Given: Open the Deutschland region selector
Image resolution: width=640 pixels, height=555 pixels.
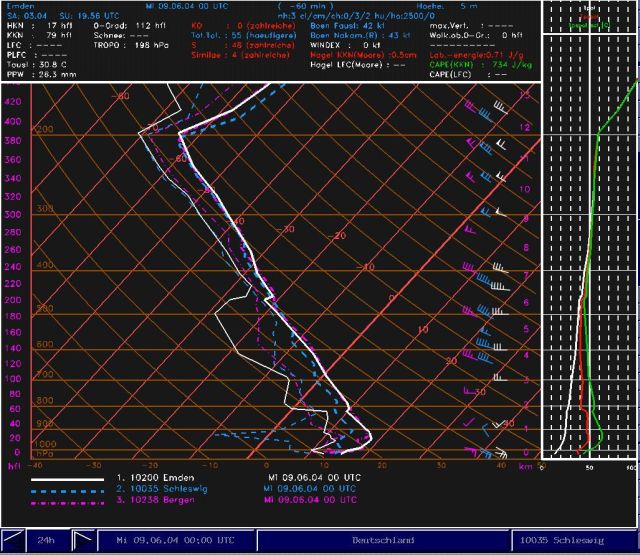Looking at the screenshot, I should click(381, 540).
